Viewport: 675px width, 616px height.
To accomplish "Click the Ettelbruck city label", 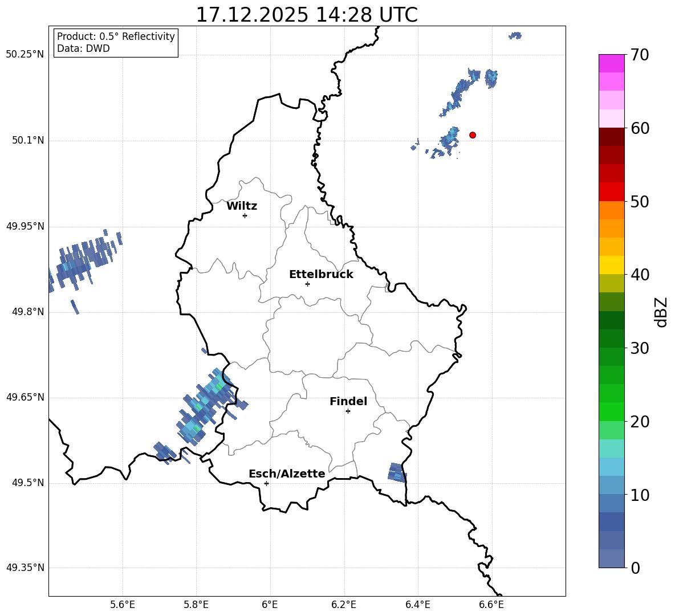I will point(321,274).
